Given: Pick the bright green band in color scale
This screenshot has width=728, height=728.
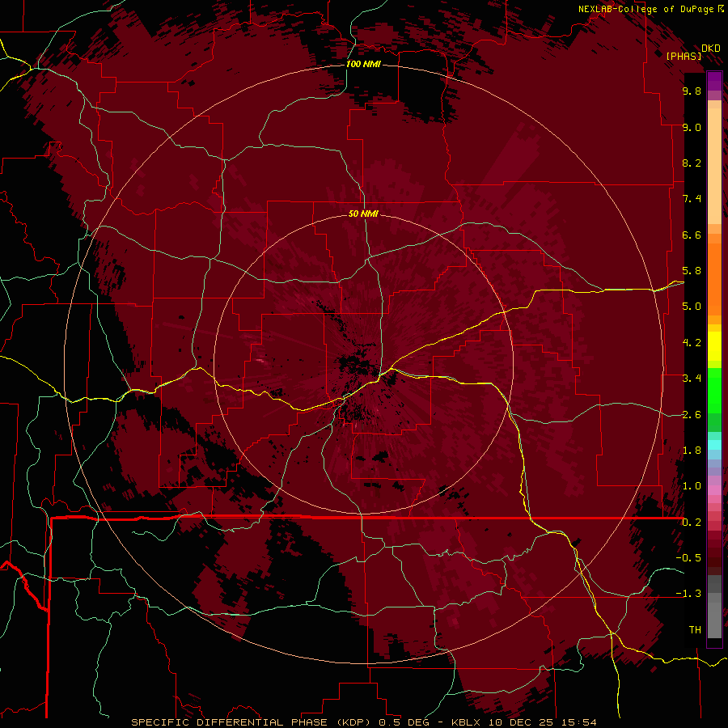Looking at the screenshot, I should pos(714,390).
